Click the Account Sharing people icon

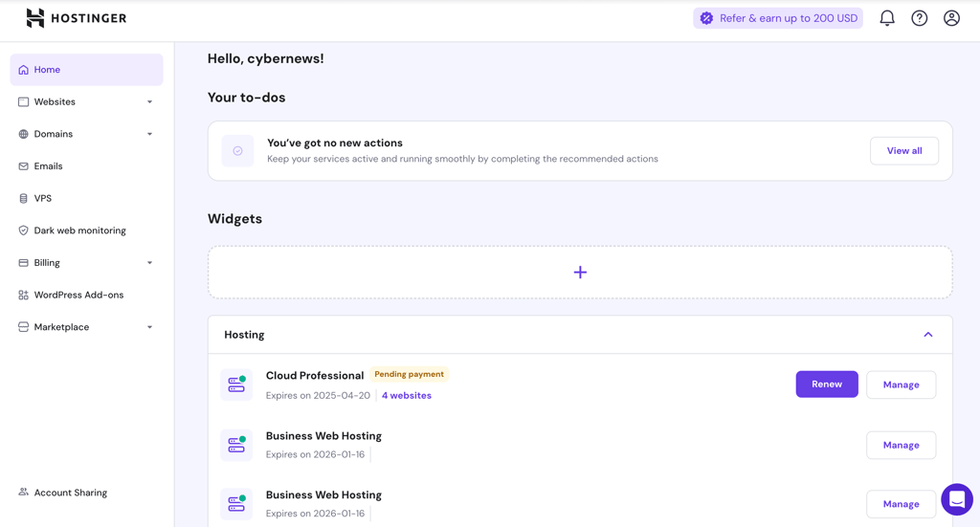(23, 492)
